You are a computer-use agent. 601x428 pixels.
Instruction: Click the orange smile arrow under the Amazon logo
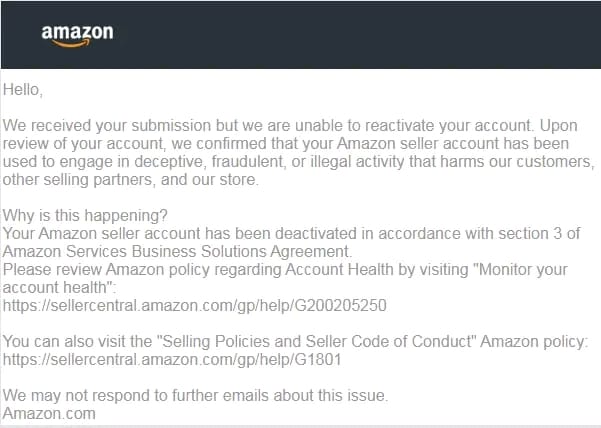click(x=71, y=43)
